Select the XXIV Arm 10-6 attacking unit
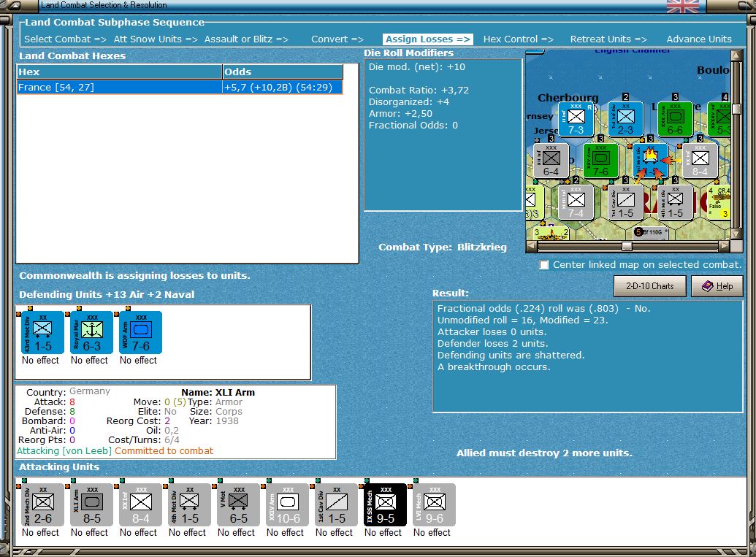 (287, 505)
